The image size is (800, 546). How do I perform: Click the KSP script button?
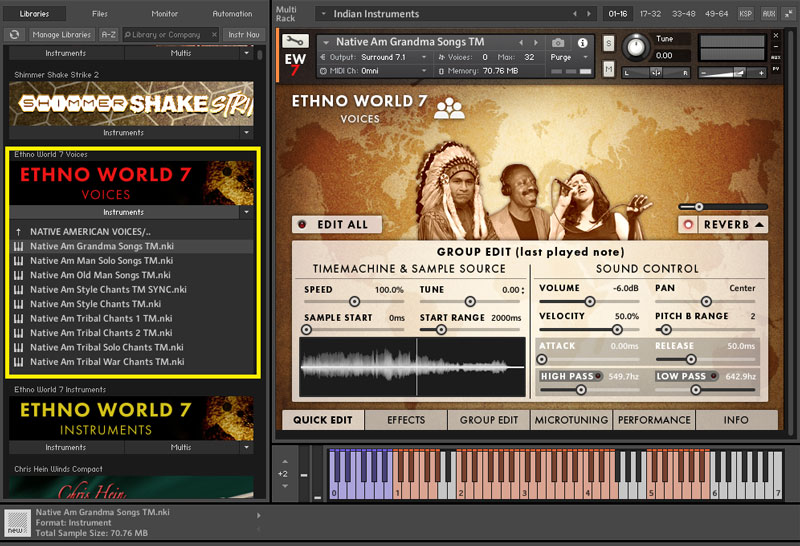[745, 14]
